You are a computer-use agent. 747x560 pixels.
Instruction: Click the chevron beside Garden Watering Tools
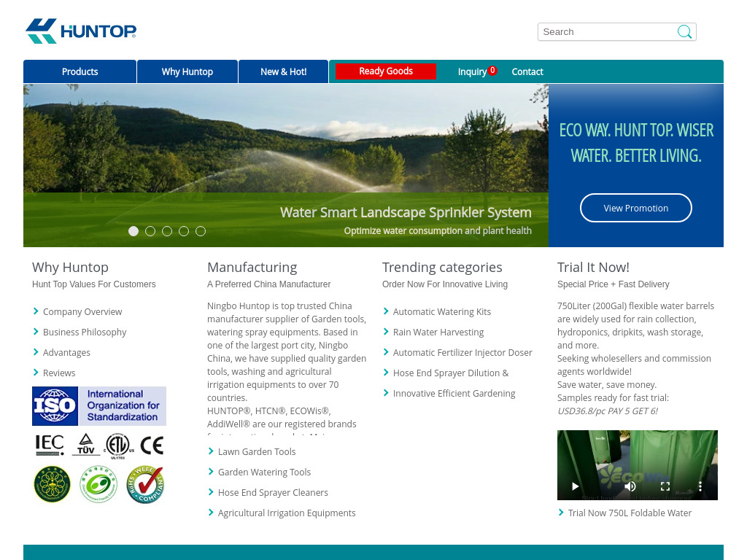pyautogui.click(x=211, y=472)
